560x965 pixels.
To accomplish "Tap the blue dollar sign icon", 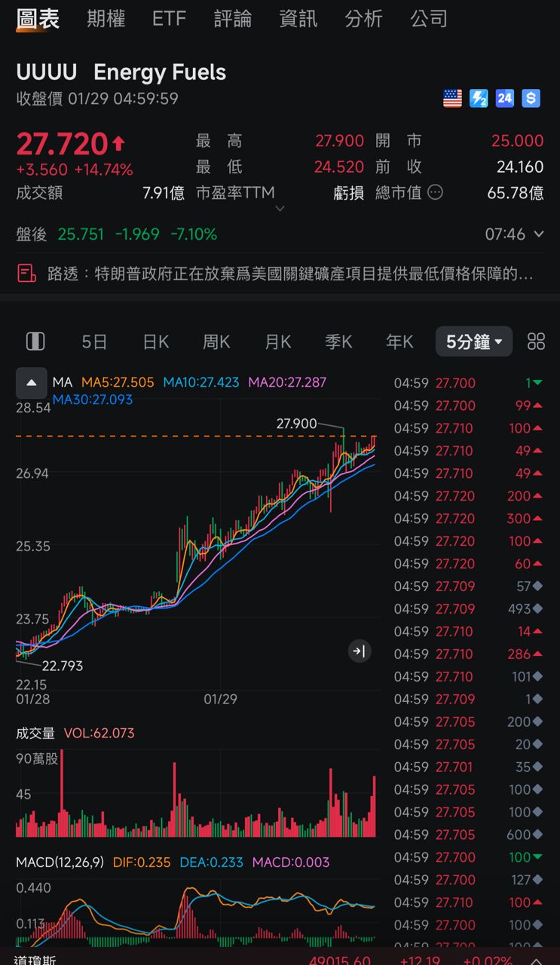I will point(531,98).
